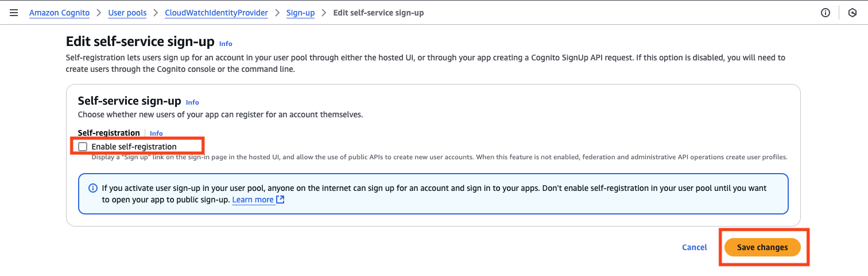Click the 'Enable self-registration' checkbox label

click(x=134, y=147)
